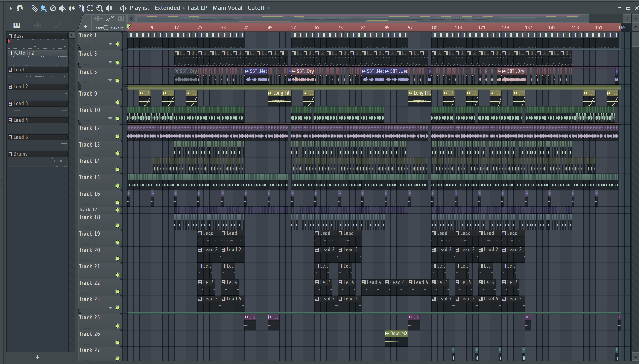
Task: Collapse the Track 3 group arrow
Action: [110, 62]
